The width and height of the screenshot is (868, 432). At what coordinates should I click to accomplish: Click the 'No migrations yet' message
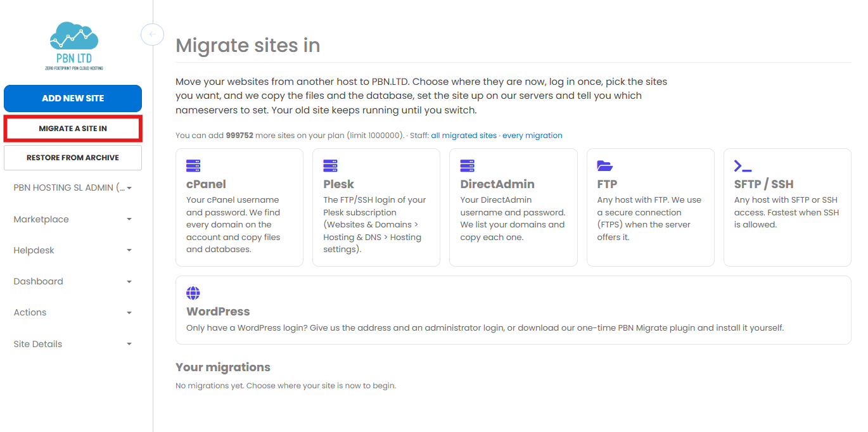tap(286, 386)
